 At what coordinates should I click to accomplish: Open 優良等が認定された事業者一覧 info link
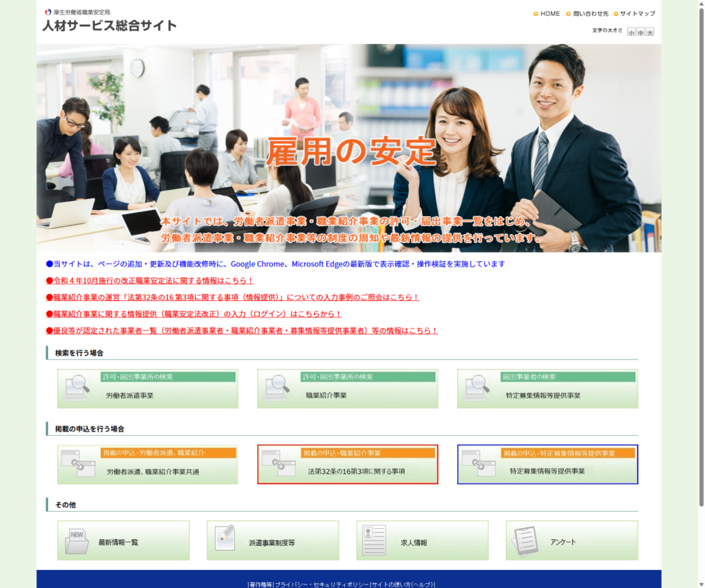click(x=242, y=330)
